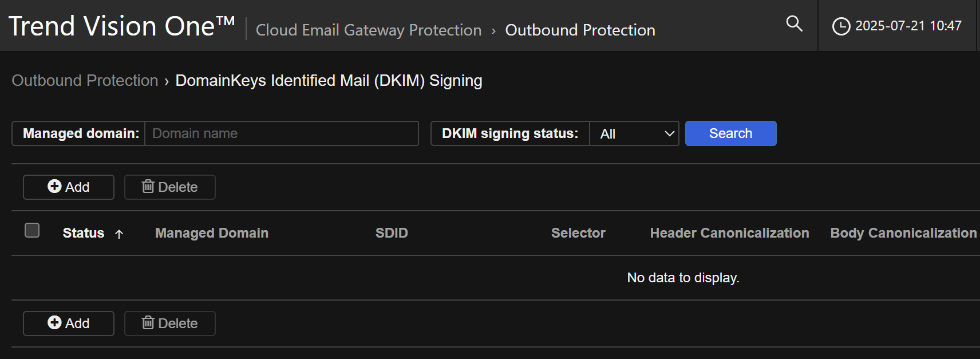Click the Status sort arrow icon
The height and width of the screenshot is (359, 980).
(x=119, y=234)
